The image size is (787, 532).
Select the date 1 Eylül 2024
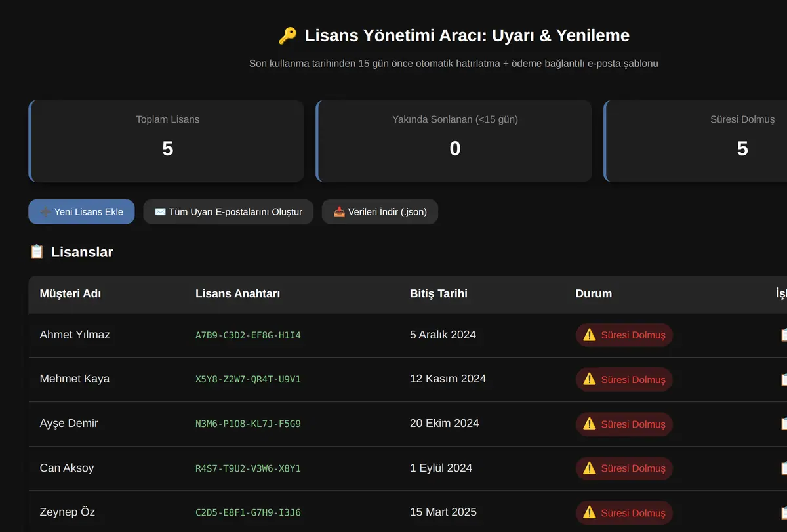coord(441,468)
